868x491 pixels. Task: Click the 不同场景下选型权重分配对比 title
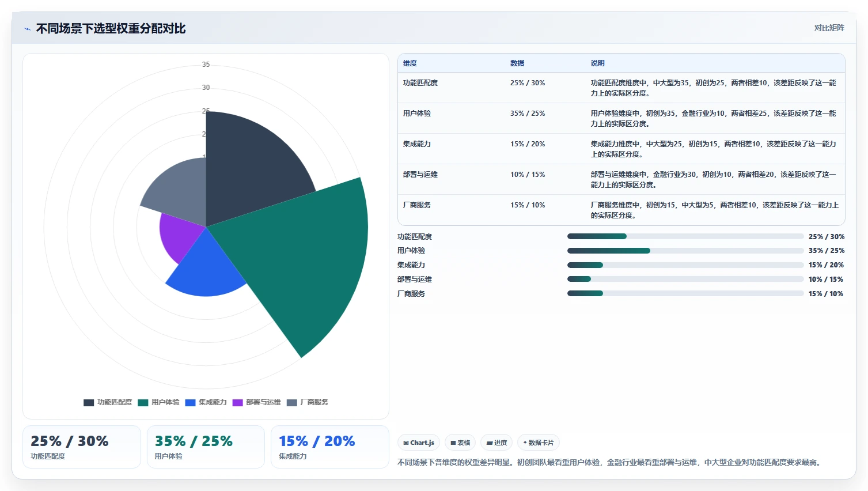pyautogui.click(x=111, y=29)
